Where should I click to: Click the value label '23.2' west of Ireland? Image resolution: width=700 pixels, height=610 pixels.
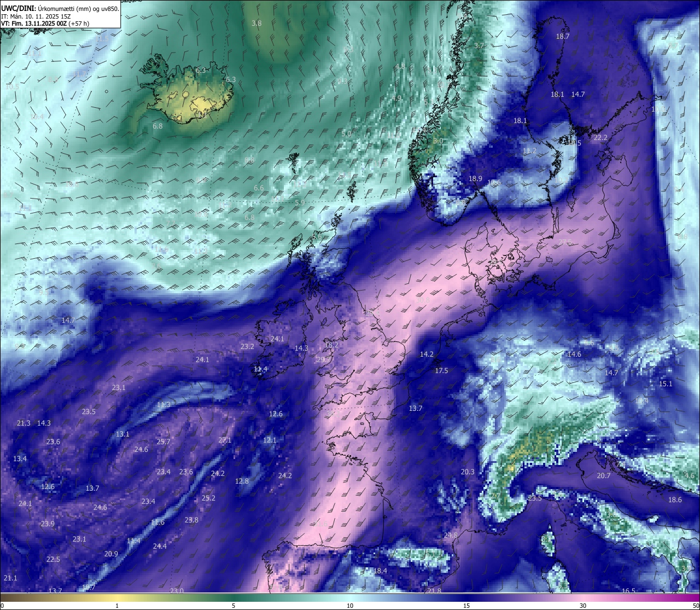pos(247,347)
